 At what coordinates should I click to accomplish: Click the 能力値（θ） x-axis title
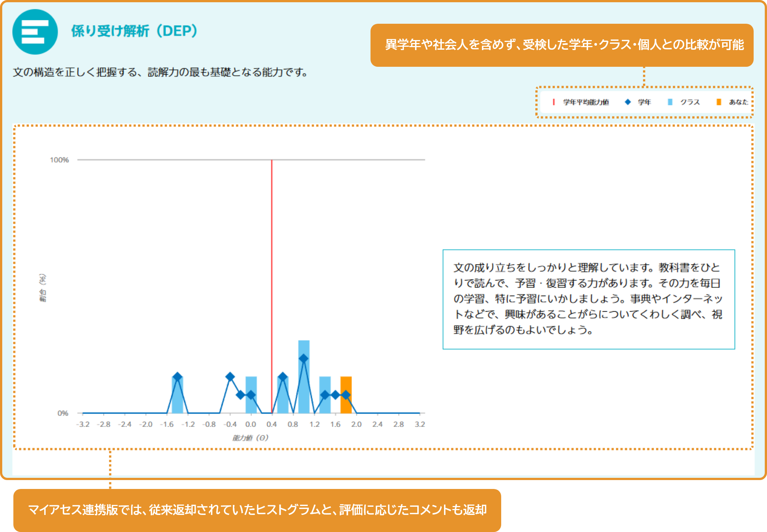(250, 438)
